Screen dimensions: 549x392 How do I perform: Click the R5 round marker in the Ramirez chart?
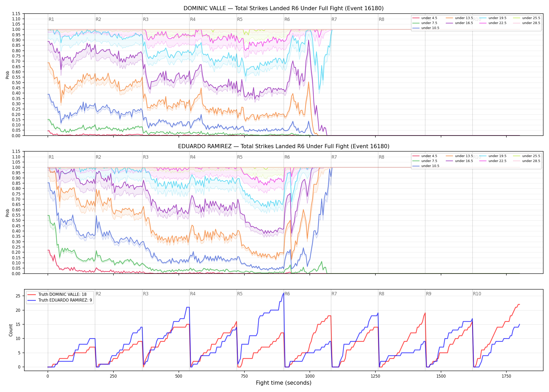click(240, 157)
